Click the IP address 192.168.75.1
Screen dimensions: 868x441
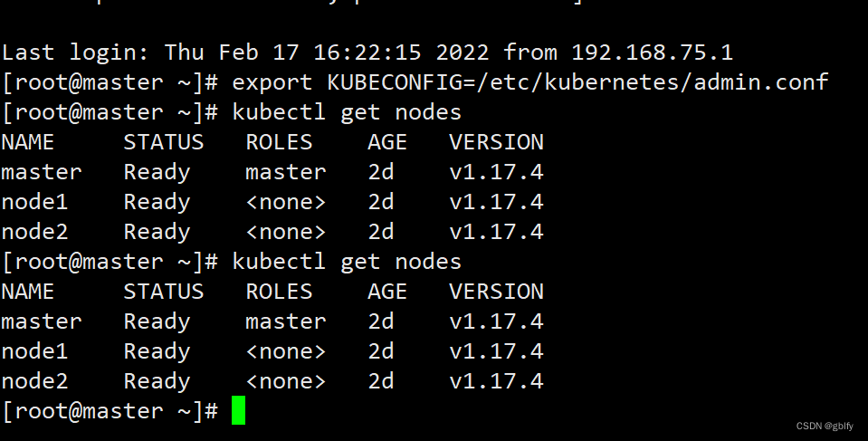click(x=652, y=53)
